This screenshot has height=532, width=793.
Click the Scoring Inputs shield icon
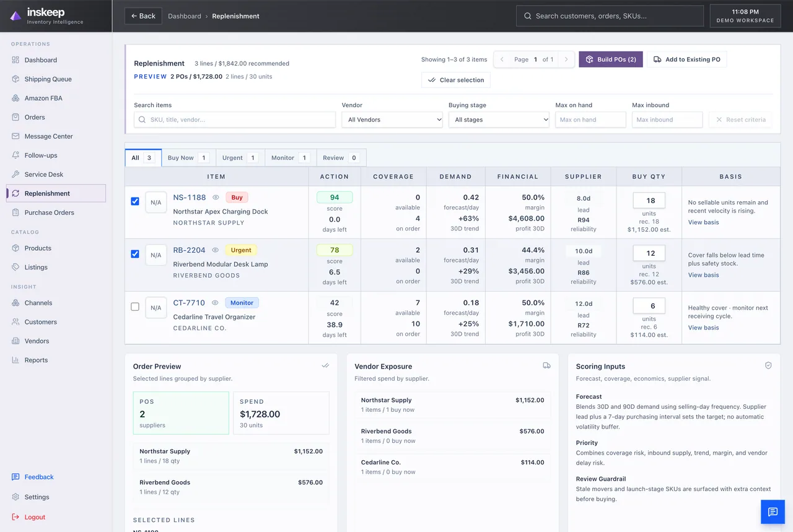click(768, 366)
